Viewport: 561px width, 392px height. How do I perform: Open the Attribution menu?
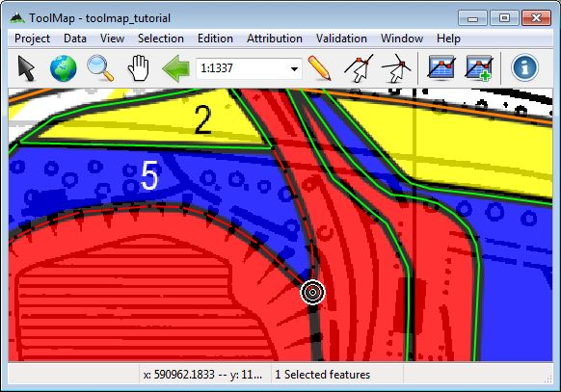(x=275, y=39)
